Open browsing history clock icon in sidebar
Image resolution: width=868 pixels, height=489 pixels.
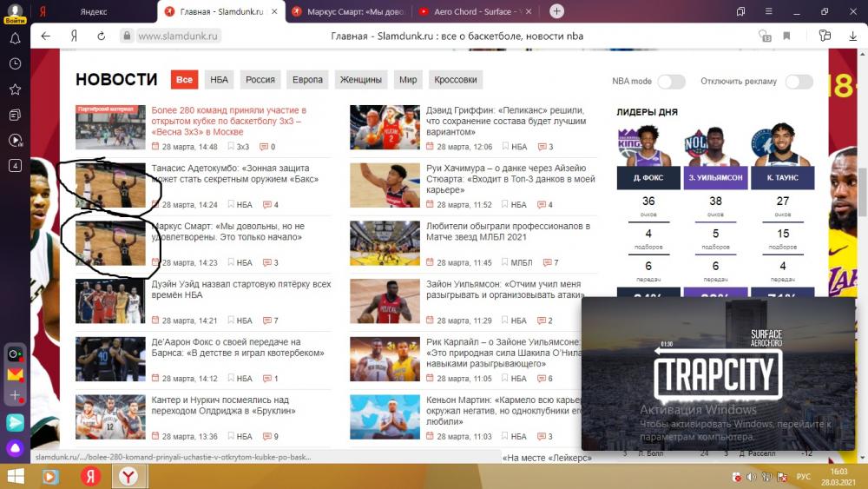coord(15,64)
